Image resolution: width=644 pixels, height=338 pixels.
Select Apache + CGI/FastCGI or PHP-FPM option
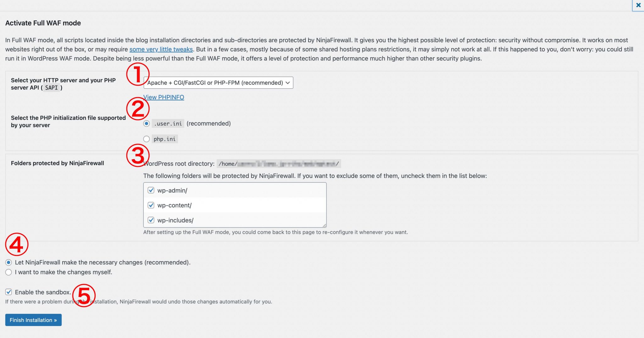[218, 82]
